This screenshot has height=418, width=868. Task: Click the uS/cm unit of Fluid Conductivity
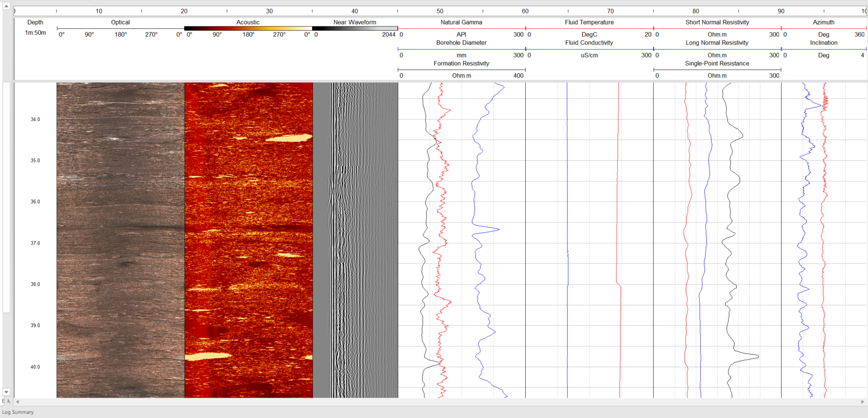[x=589, y=56]
